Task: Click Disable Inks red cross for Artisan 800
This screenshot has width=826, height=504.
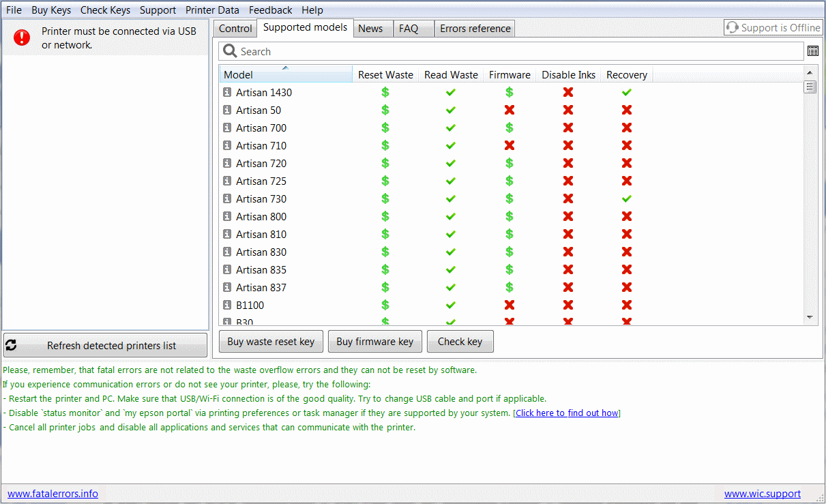Action: pyautogui.click(x=568, y=216)
